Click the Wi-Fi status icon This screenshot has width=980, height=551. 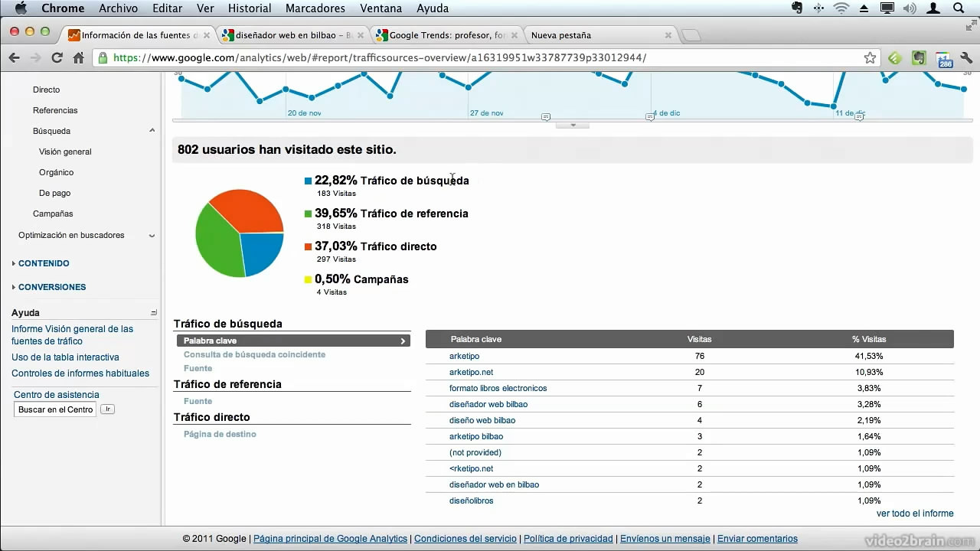841,8
